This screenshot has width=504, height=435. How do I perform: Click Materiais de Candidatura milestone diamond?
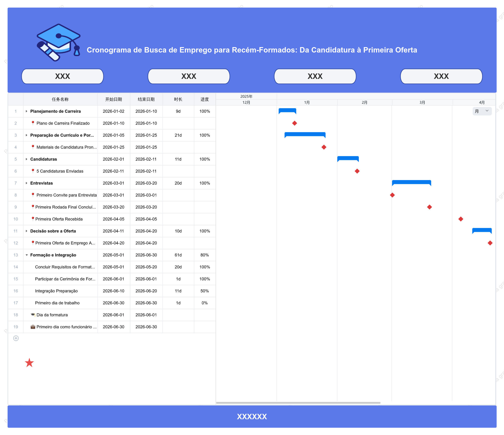[324, 147]
